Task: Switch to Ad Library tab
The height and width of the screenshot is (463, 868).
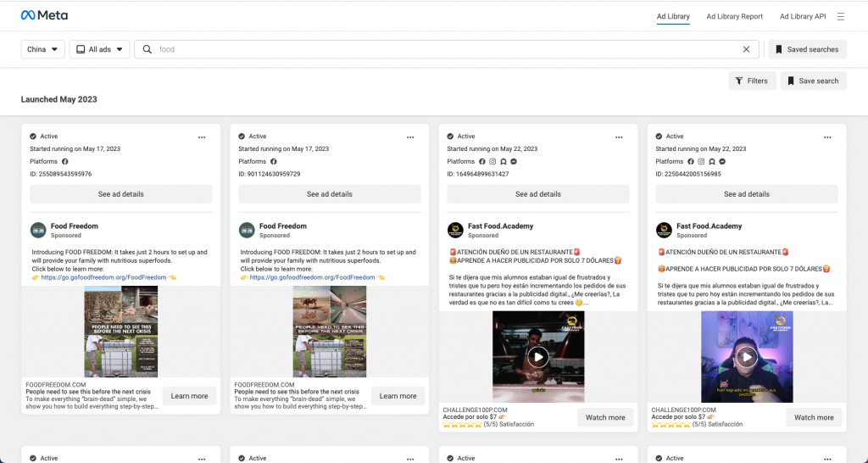Action: [x=673, y=17]
